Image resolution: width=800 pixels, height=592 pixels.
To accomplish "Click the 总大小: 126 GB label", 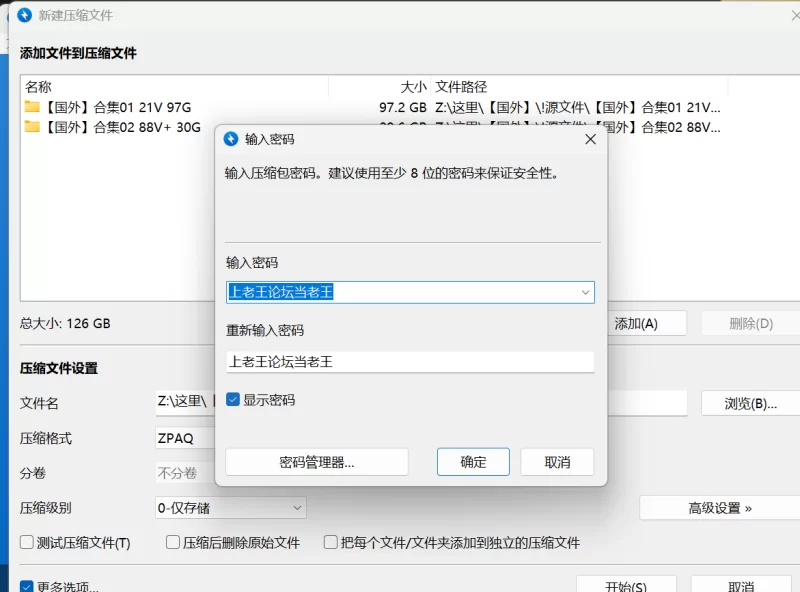I will click(65, 323).
